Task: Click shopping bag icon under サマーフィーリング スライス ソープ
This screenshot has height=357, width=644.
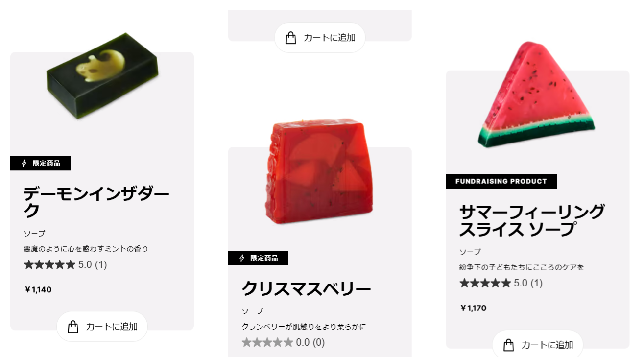Action: 509,345
